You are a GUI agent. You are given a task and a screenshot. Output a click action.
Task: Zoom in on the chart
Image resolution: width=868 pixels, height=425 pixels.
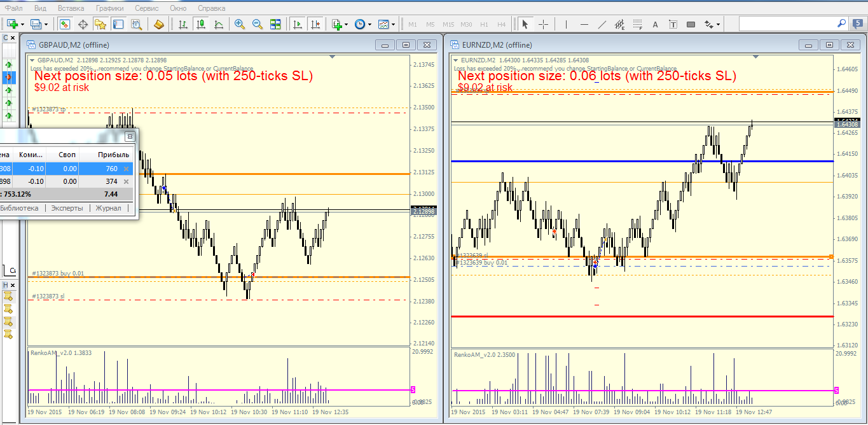[x=240, y=24]
